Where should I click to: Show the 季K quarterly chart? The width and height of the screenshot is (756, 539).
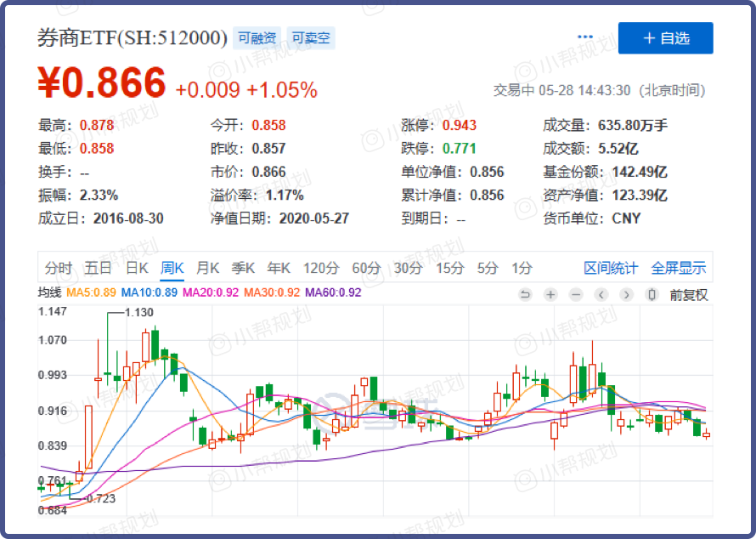pos(243,268)
